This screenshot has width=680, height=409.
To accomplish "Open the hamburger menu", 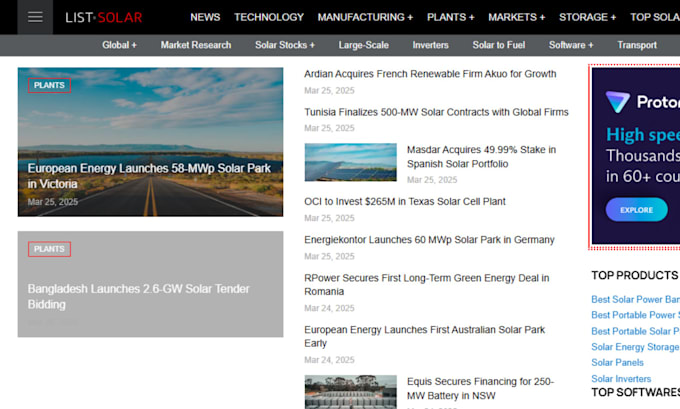I will (35, 17).
